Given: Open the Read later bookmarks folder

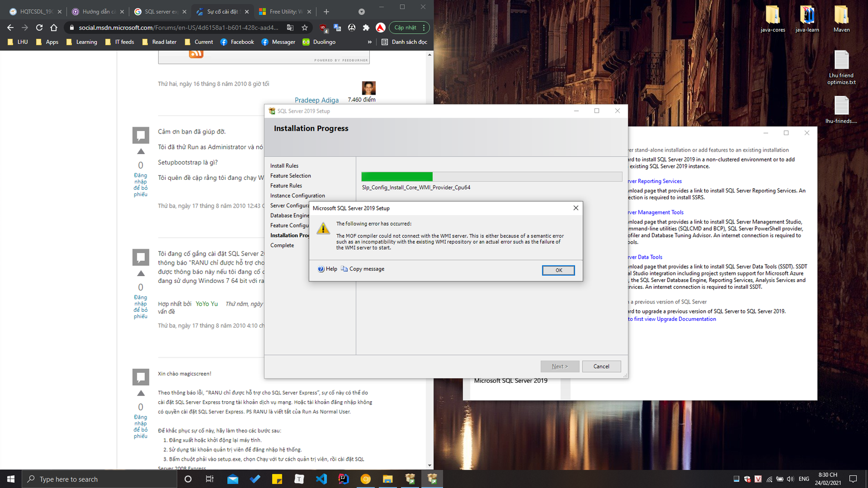Looking at the screenshot, I should click(x=159, y=42).
